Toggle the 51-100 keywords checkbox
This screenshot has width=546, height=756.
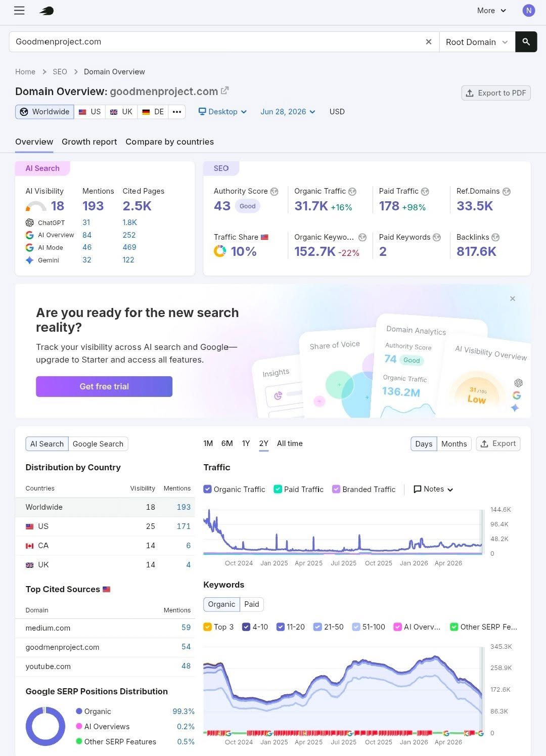click(356, 627)
